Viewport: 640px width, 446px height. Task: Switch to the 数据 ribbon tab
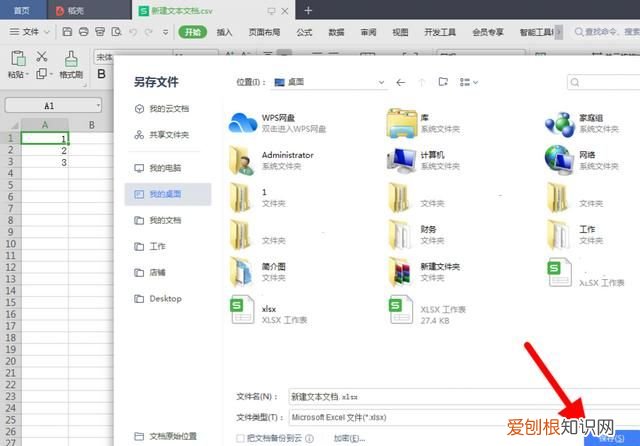[336, 32]
